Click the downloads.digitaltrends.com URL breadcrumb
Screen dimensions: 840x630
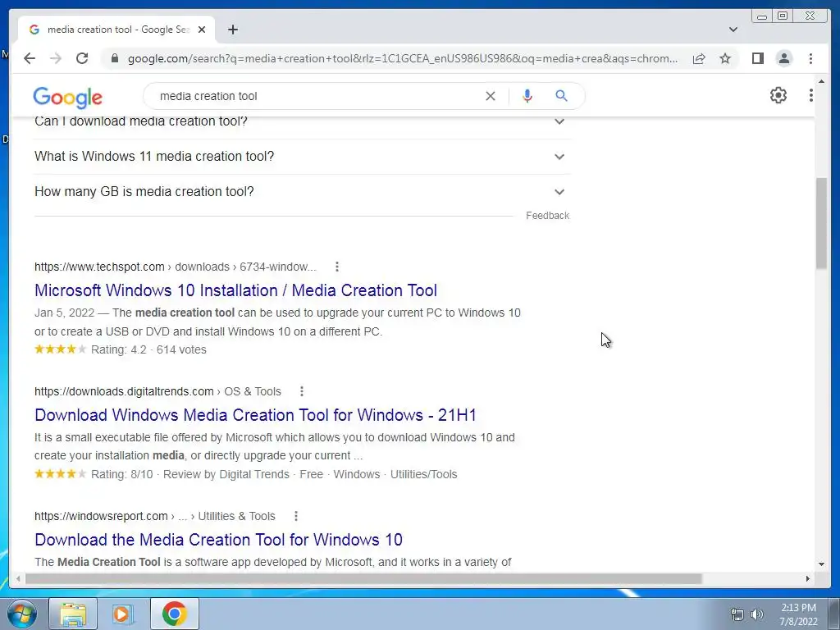click(157, 391)
